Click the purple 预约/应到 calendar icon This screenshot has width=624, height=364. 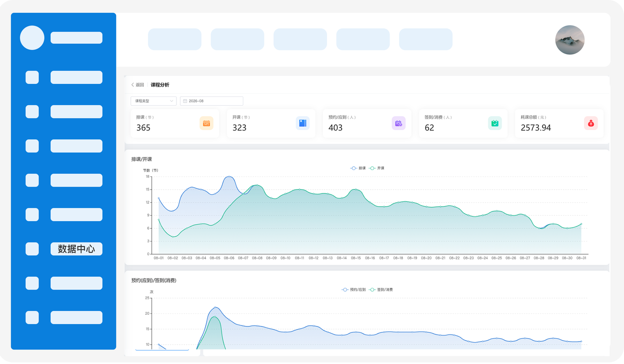(399, 123)
